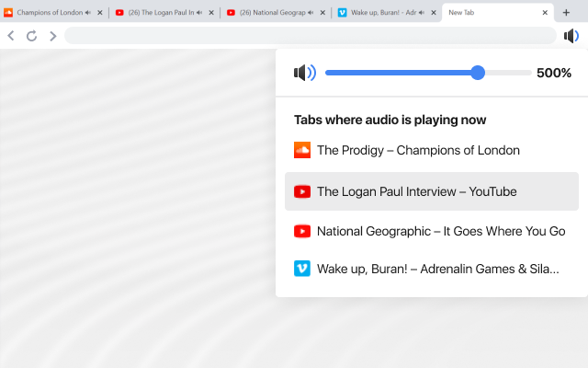Go back with the back arrow

(11, 36)
